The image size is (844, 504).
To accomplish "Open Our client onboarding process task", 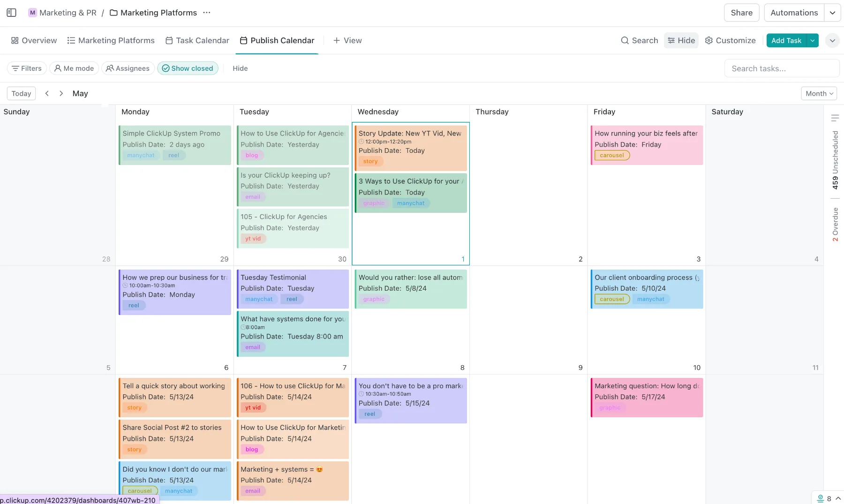I will click(x=647, y=289).
